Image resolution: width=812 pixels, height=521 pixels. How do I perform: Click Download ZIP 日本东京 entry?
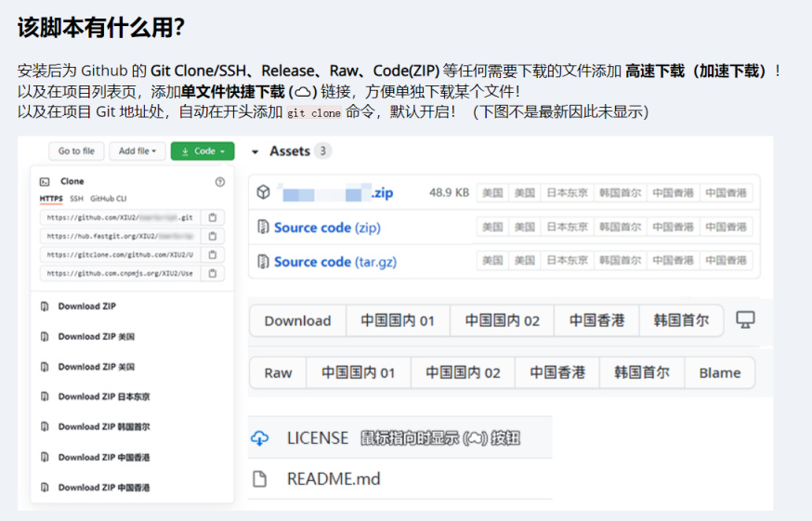(x=103, y=397)
